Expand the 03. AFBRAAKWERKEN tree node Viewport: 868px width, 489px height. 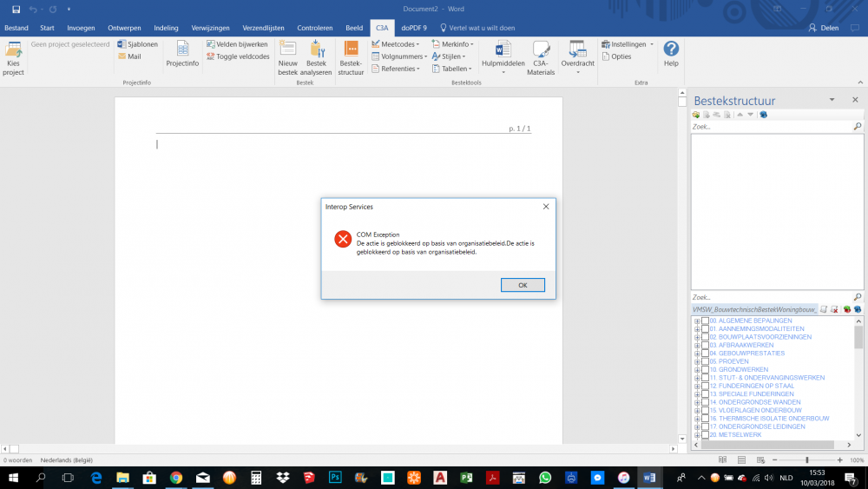(697, 346)
